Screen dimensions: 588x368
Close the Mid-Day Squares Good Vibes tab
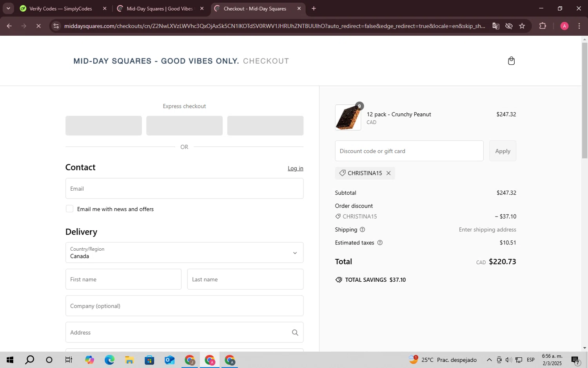(202, 9)
